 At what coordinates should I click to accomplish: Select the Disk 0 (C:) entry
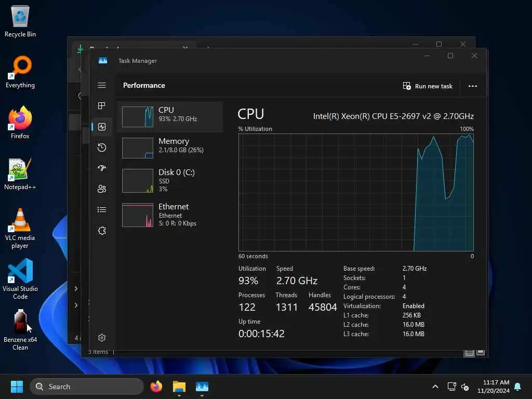pyautogui.click(x=170, y=180)
